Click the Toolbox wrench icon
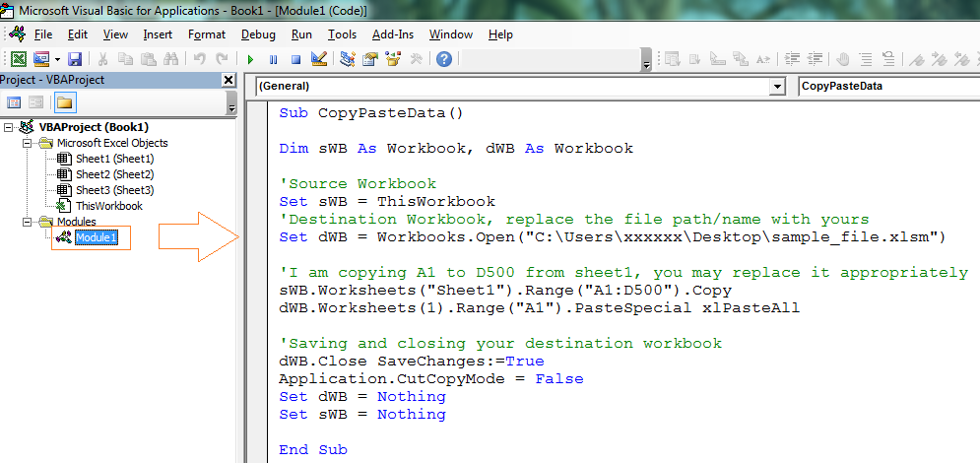The image size is (980, 463). (416, 59)
